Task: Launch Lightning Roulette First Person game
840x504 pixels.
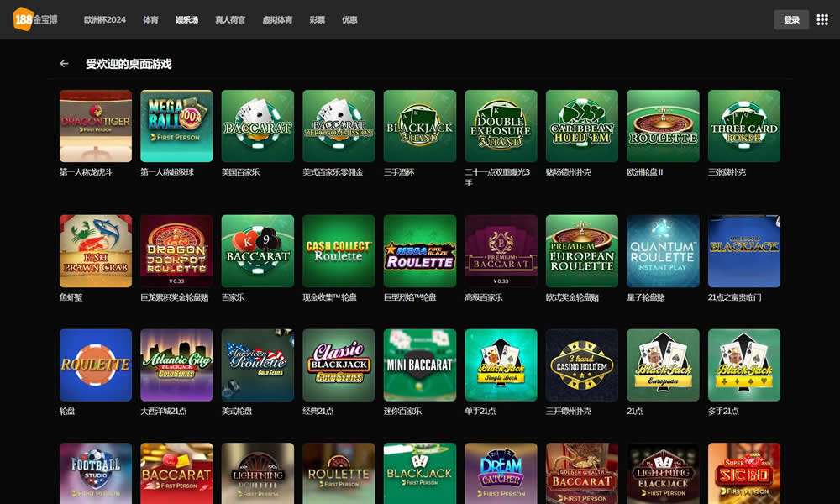Action: click(258, 474)
